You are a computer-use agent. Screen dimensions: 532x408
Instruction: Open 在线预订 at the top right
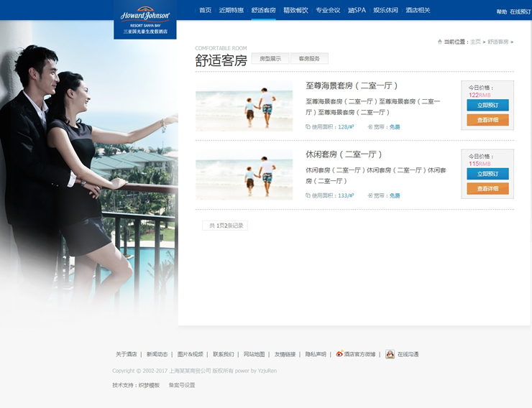click(x=520, y=11)
